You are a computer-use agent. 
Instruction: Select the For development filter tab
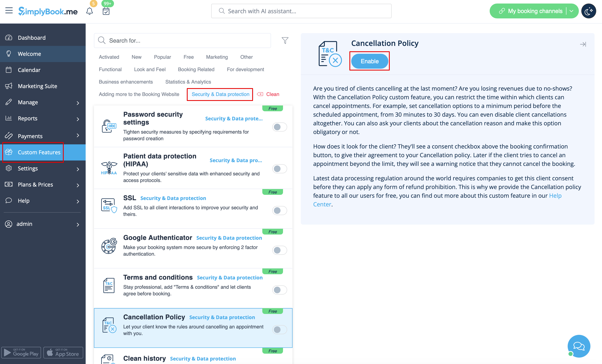pyautogui.click(x=245, y=69)
